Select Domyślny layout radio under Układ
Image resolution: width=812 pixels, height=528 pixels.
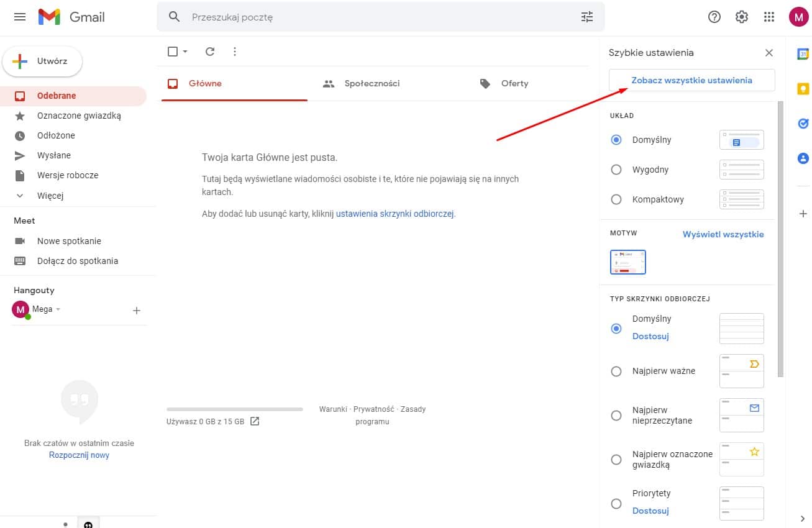(616, 140)
